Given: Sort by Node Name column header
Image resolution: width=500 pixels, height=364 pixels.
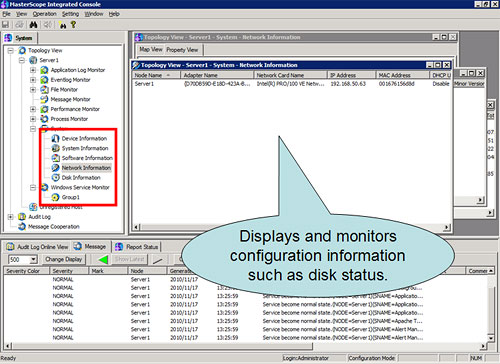Looking at the screenshot, I should tap(156, 75).
